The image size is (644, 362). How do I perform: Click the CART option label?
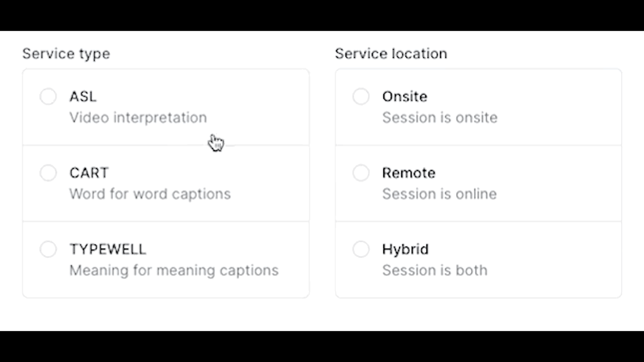(89, 173)
